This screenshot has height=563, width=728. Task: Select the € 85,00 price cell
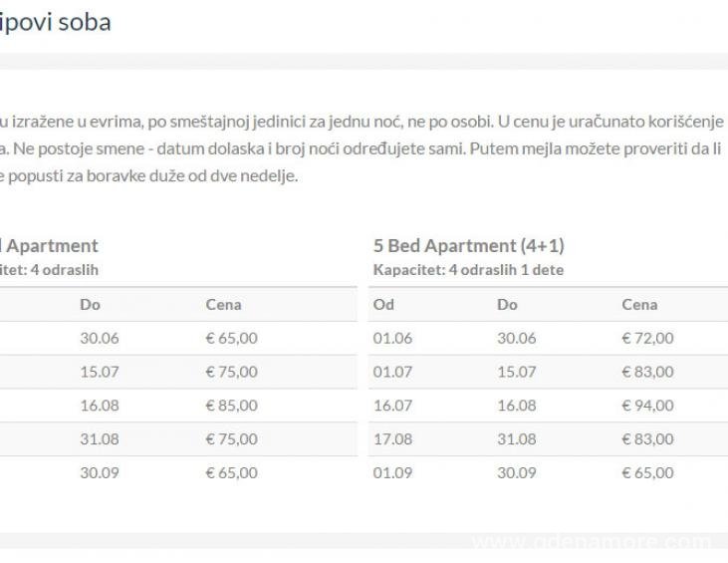[231, 406]
